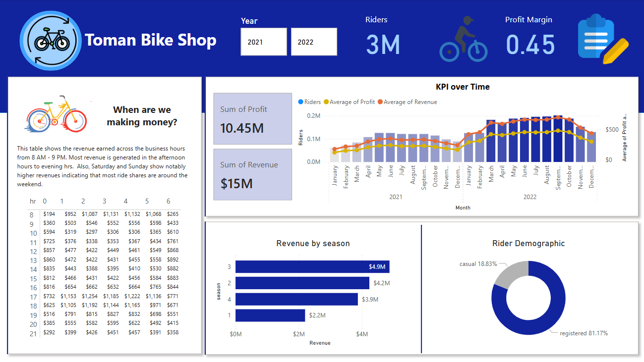The image size is (644, 362).
Task: Open the Sum of Profit card
Action: click(x=252, y=119)
